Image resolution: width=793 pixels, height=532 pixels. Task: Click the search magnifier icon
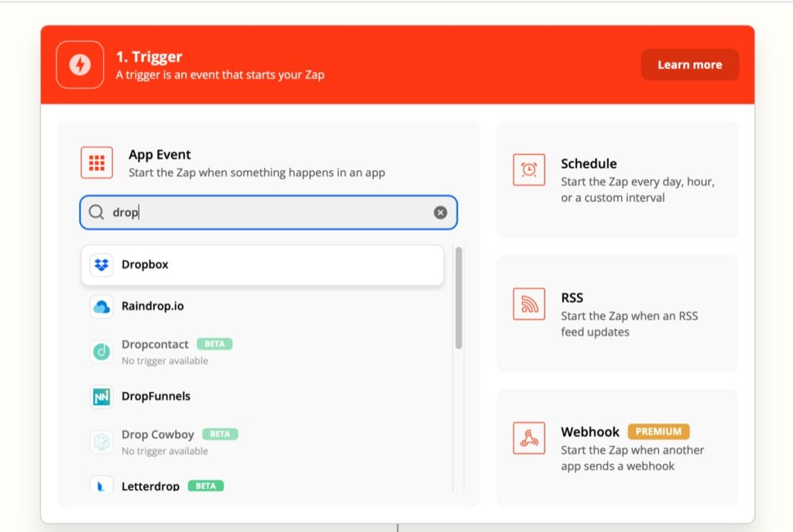tap(96, 212)
